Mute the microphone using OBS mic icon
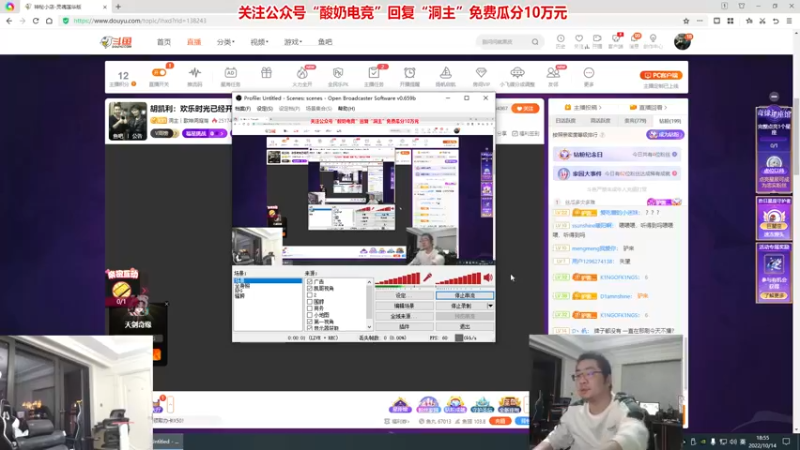The image size is (800, 450). [x=428, y=278]
